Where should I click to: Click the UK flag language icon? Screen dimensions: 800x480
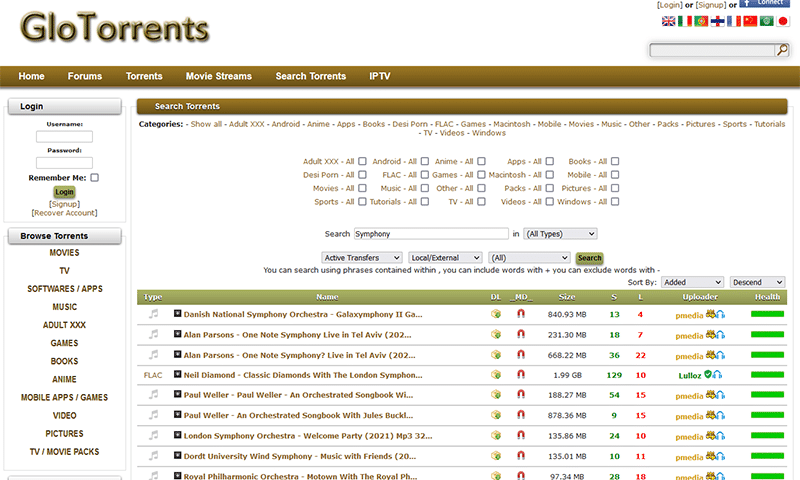[x=668, y=21]
